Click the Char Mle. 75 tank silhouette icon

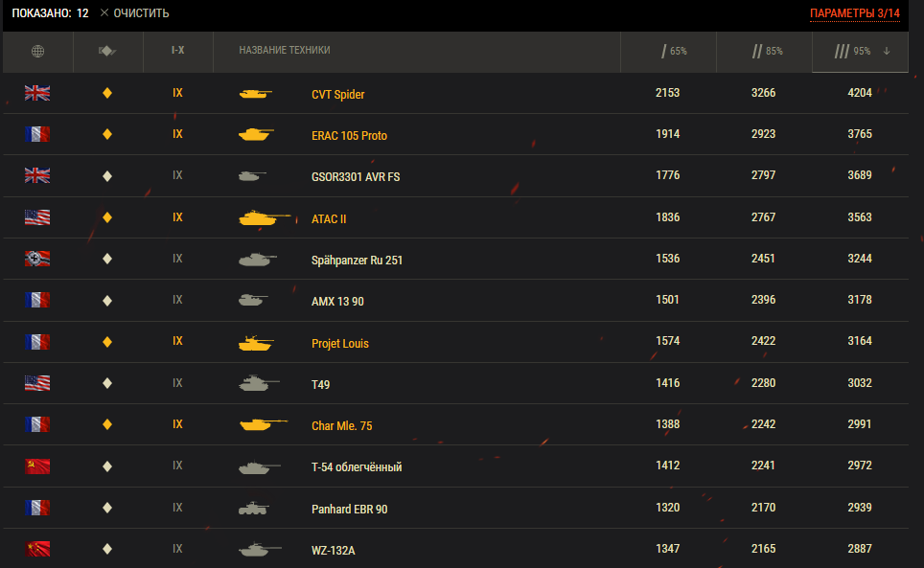(x=264, y=424)
